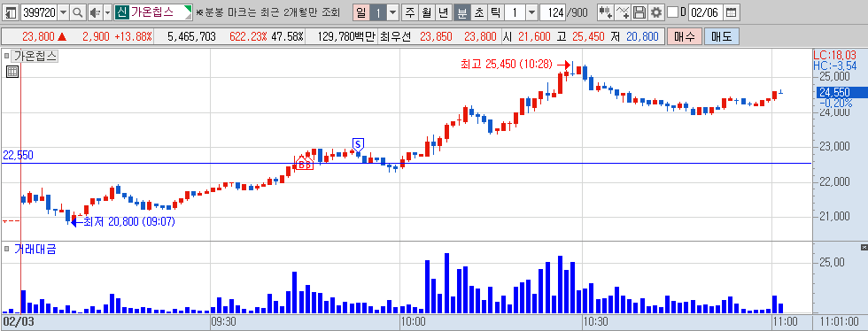This screenshot has width=868, height=331.
Task: Save chart settings with the floppy disk icon
Action: 639,12
